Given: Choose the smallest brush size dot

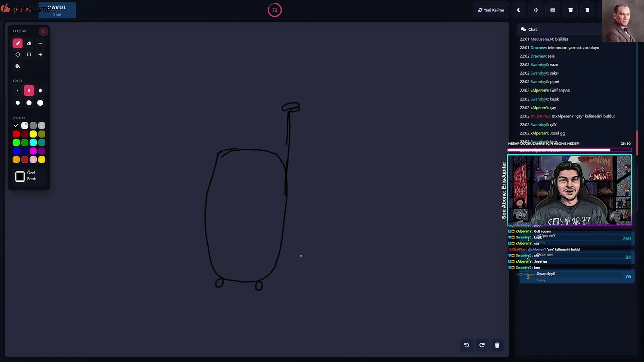Looking at the screenshot, I should [x=17, y=90].
